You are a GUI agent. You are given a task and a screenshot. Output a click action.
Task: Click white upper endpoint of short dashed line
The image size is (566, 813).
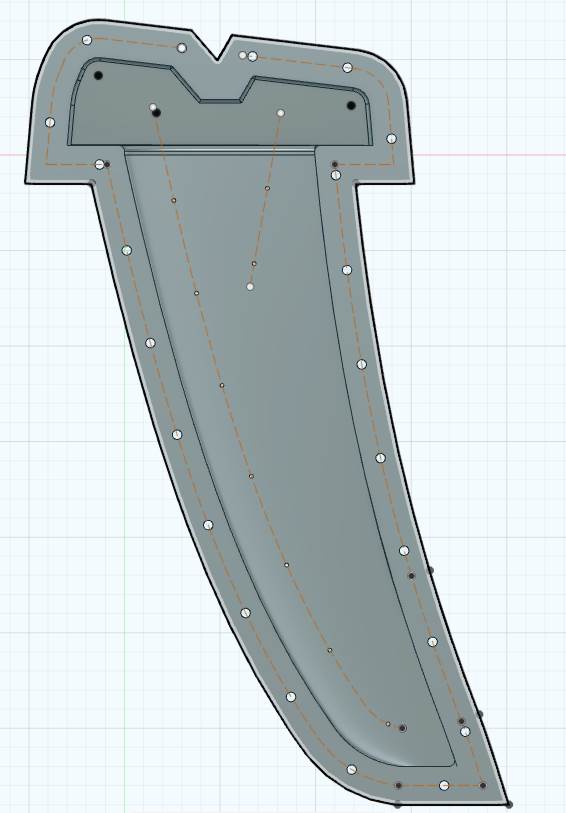(x=281, y=113)
